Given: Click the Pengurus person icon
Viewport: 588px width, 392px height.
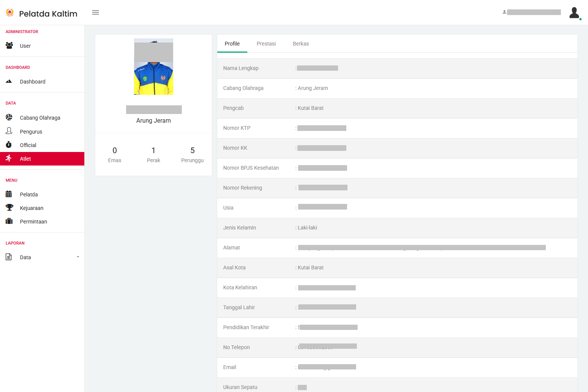Looking at the screenshot, I should 9,131.
